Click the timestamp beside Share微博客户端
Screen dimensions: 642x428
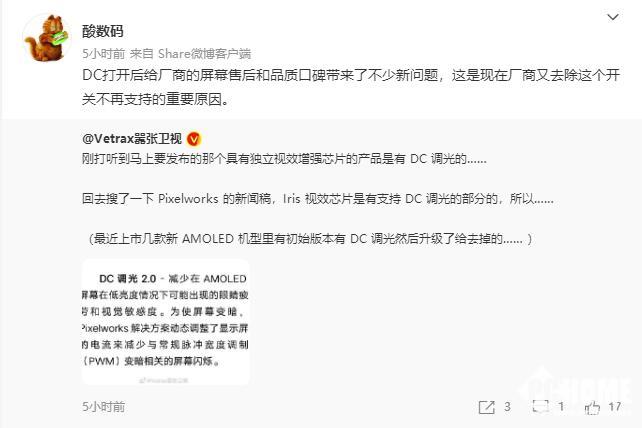click(104, 54)
